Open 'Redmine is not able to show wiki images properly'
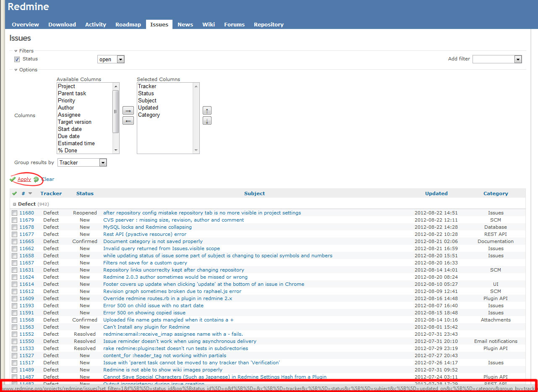This screenshot has width=538, height=392. point(163,370)
